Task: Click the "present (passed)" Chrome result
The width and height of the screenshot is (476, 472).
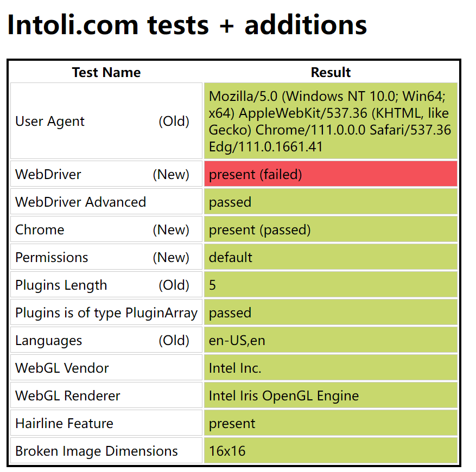Action: (259, 229)
